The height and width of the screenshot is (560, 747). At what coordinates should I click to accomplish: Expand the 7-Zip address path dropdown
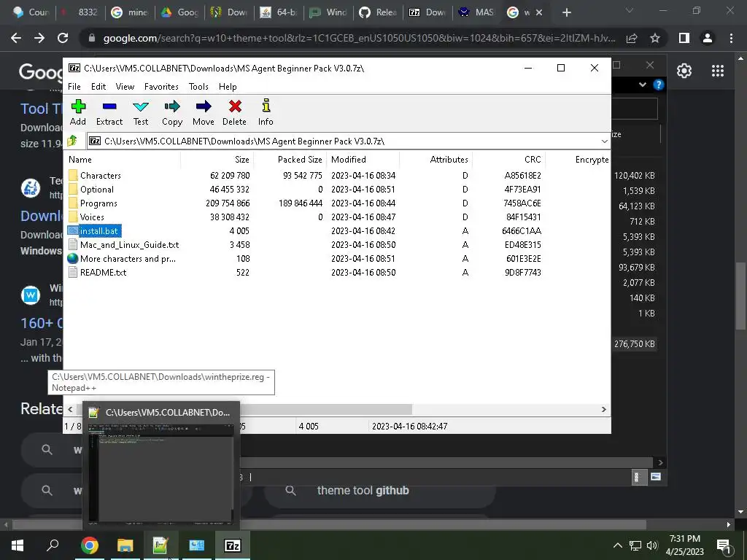pos(604,141)
